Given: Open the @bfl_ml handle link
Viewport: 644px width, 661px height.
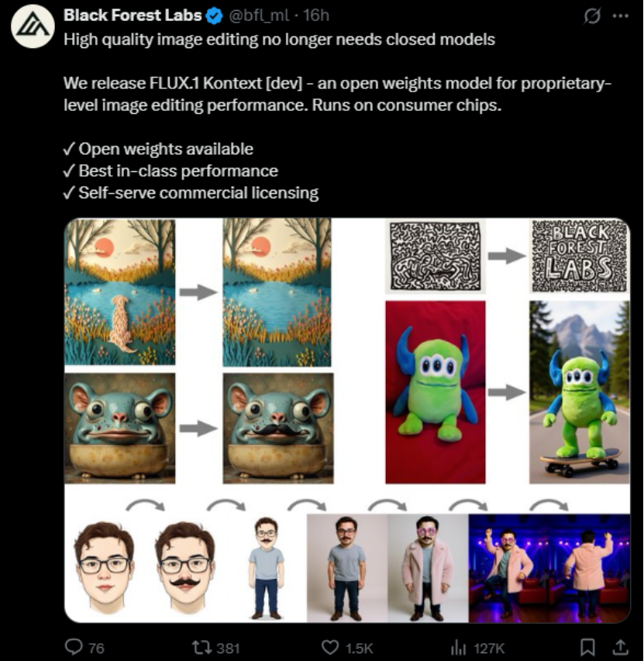Looking at the screenshot, I should pos(259,15).
